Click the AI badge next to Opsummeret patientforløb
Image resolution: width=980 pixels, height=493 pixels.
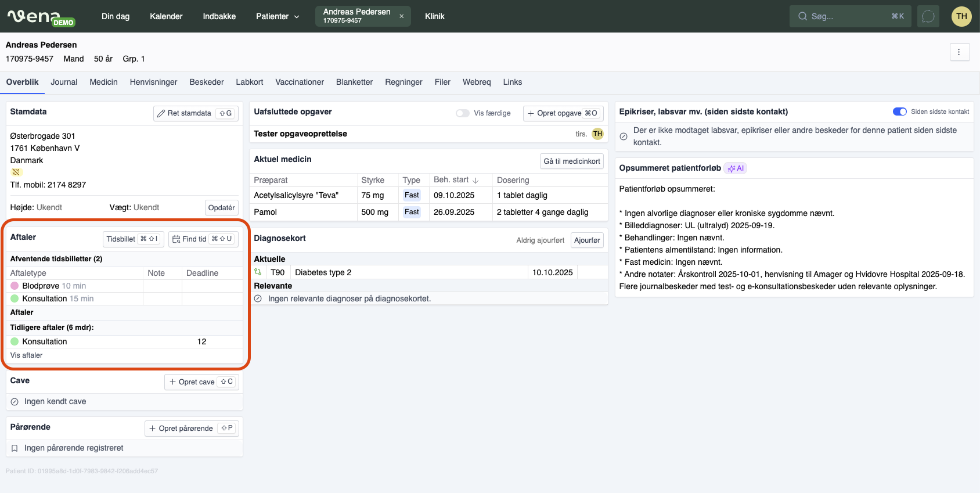coord(736,168)
